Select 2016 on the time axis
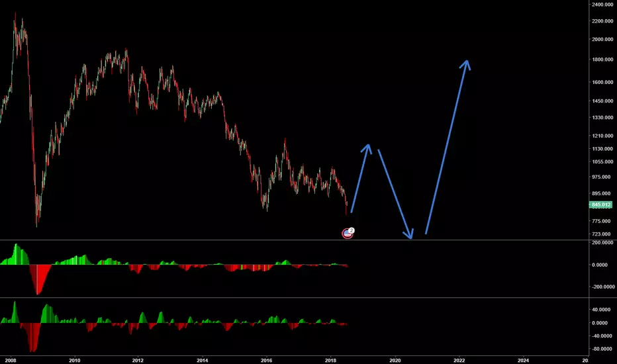Image resolution: width=617 pixels, height=364 pixels. 266,361
